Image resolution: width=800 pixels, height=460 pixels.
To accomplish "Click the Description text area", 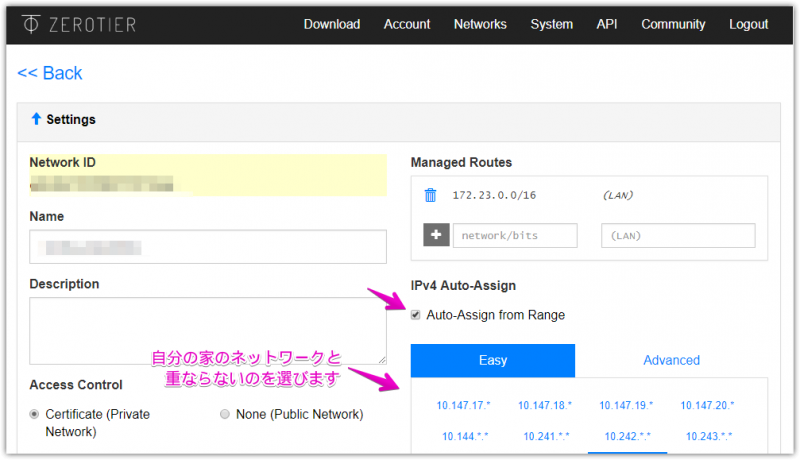I will tap(207, 330).
